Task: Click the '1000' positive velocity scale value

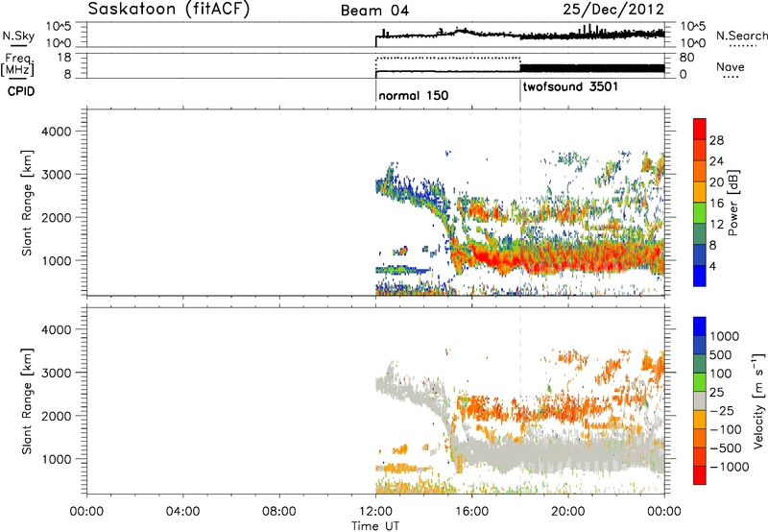Action: pos(725,336)
